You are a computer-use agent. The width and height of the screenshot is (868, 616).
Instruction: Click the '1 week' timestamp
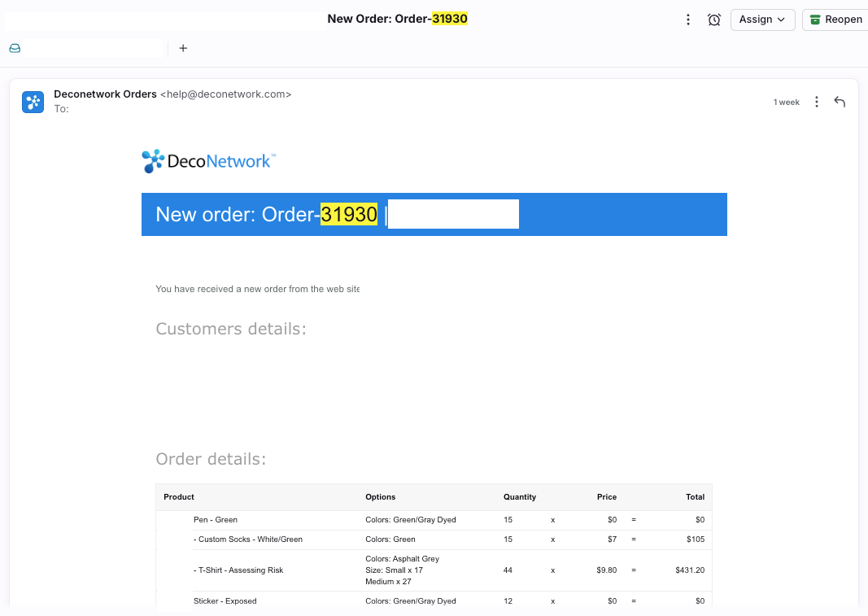tap(786, 103)
